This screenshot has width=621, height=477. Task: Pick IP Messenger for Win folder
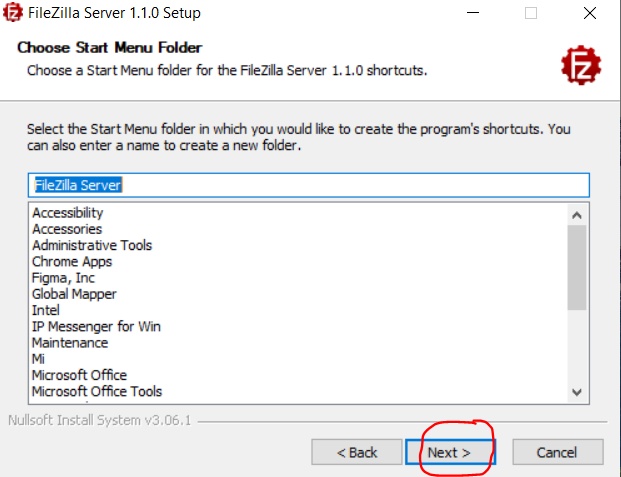(96, 327)
